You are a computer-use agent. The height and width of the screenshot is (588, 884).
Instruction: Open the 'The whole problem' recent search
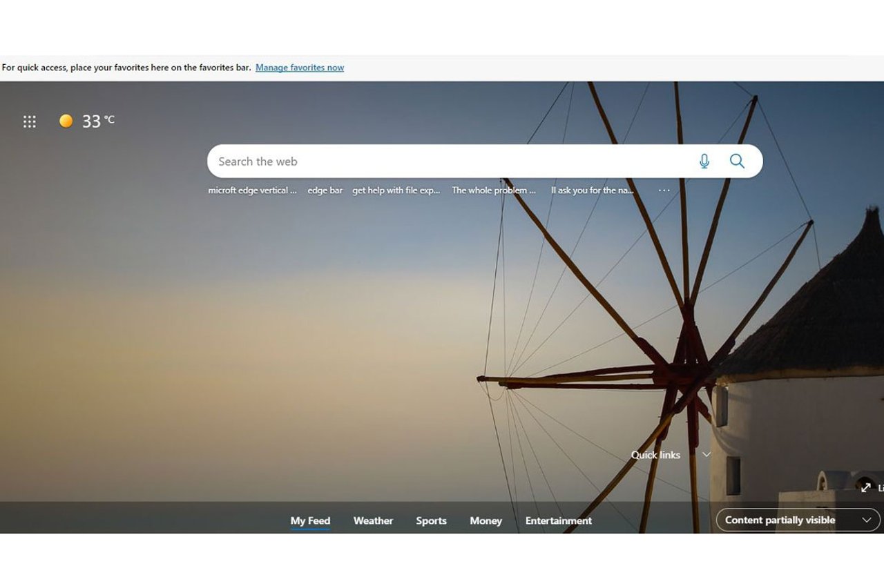pyautogui.click(x=494, y=190)
